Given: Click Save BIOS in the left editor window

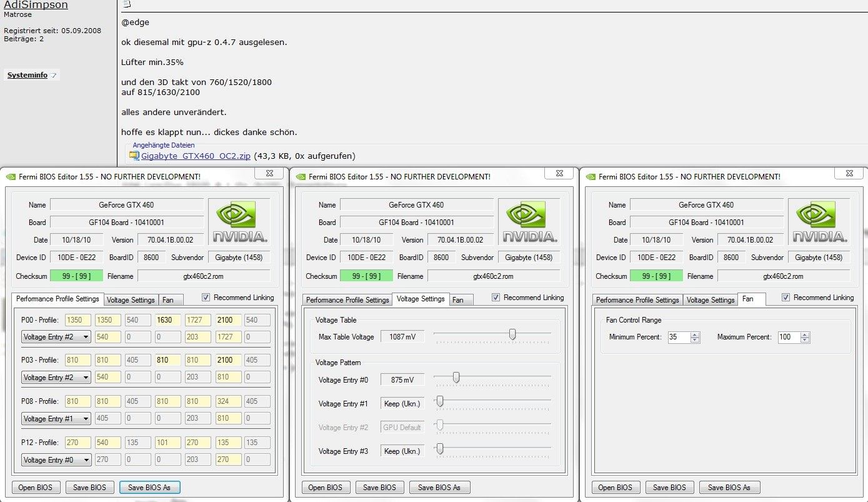Looking at the screenshot, I should (x=90, y=488).
